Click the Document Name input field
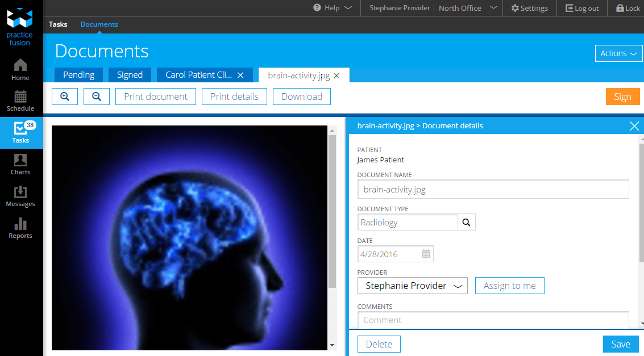The width and height of the screenshot is (644, 356). click(x=493, y=190)
